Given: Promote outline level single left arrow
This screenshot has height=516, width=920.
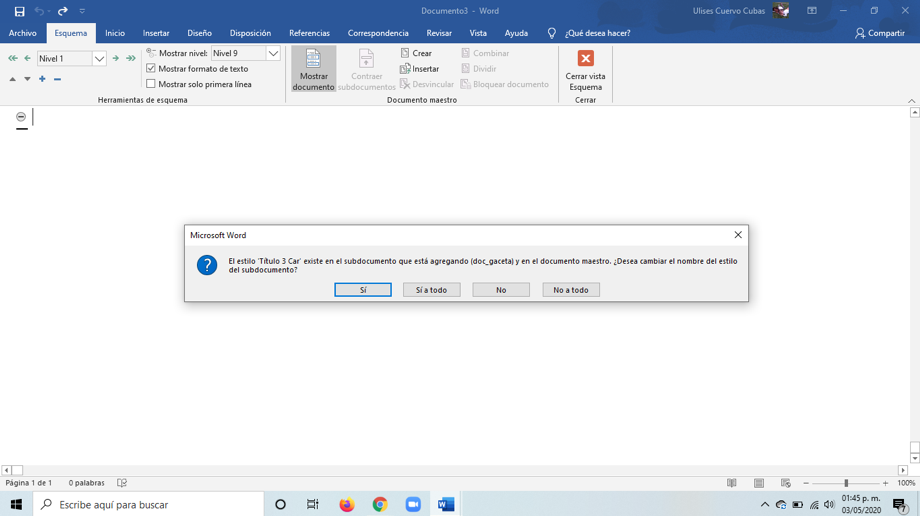Looking at the screenshot, I should tap(27, 58).
